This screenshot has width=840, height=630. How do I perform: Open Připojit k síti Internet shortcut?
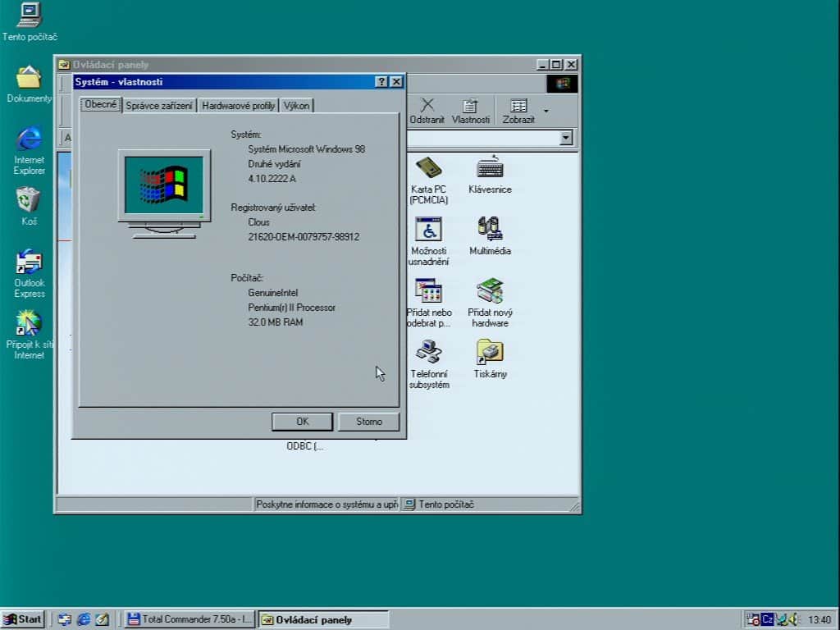29,335
